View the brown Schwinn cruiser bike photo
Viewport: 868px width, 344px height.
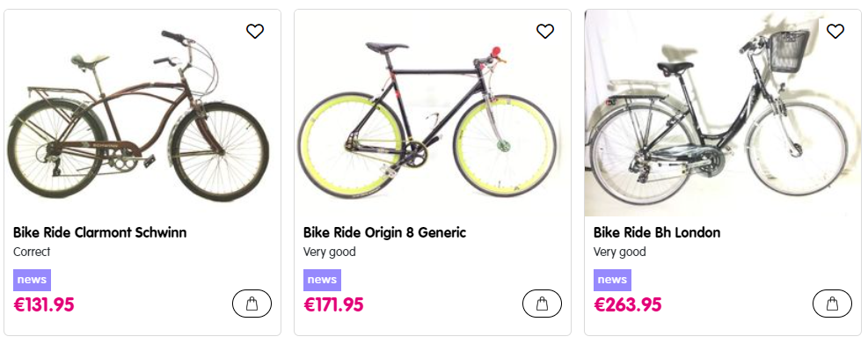142,113
